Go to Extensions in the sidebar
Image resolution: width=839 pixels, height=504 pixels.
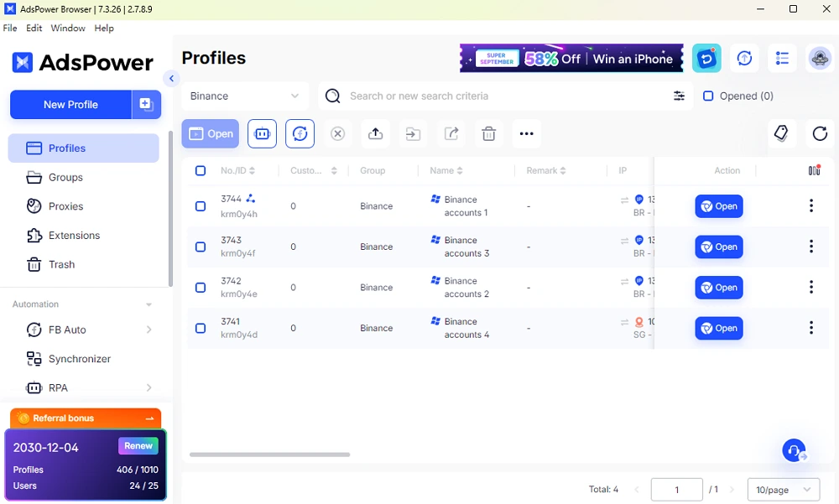coord(83,236)
